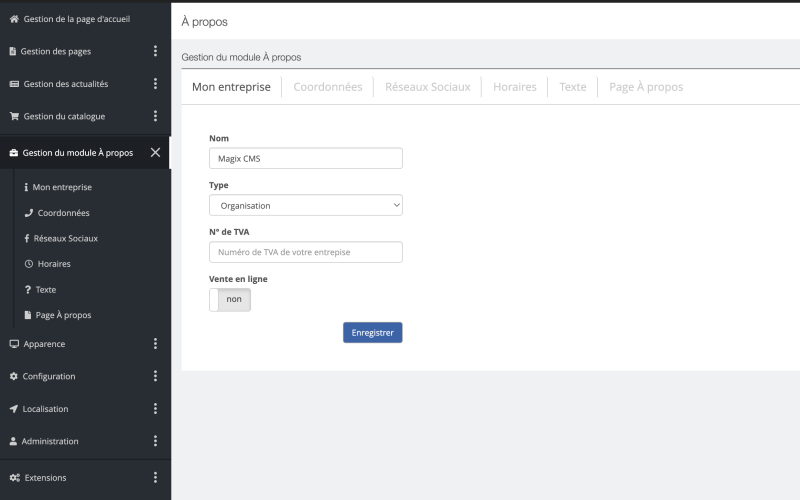Click the info icon beside Mon entreprise in sidebar
This screenshot has width=800, height=500.
tap(26, 187)
